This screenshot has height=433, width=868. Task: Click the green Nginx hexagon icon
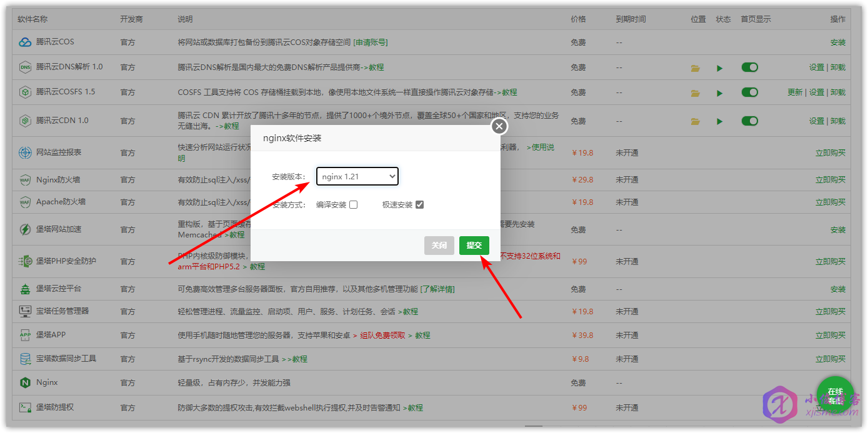pos(25,382)
